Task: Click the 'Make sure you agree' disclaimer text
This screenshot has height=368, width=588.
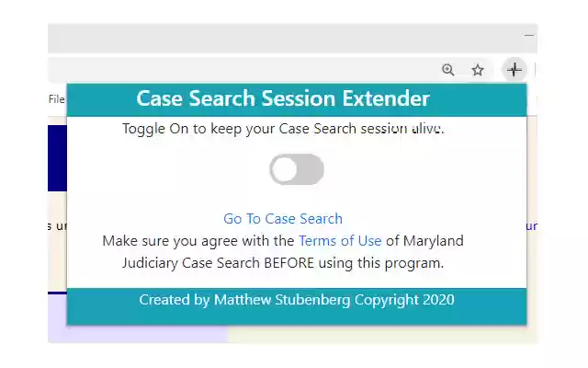Action: tap(198, 241)
